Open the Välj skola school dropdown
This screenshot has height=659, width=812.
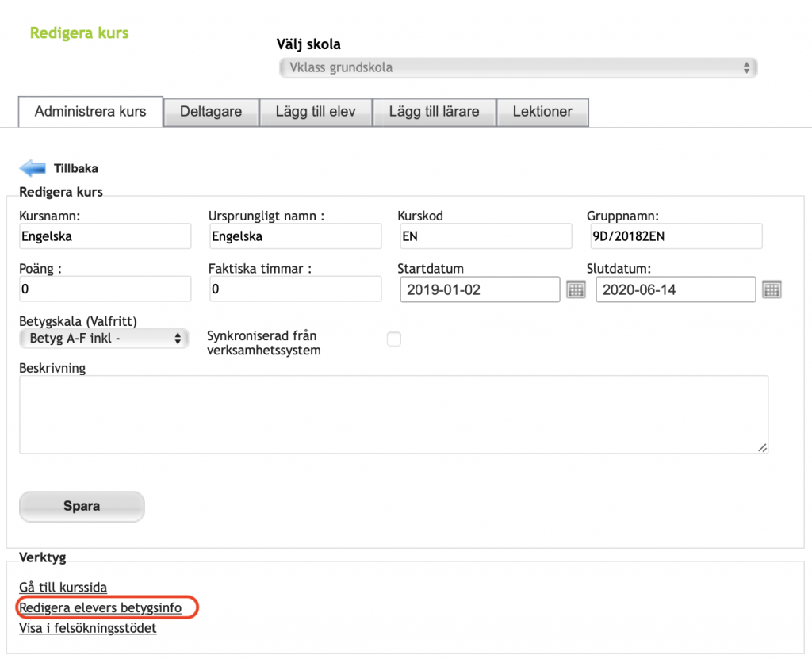pos(519,68)
